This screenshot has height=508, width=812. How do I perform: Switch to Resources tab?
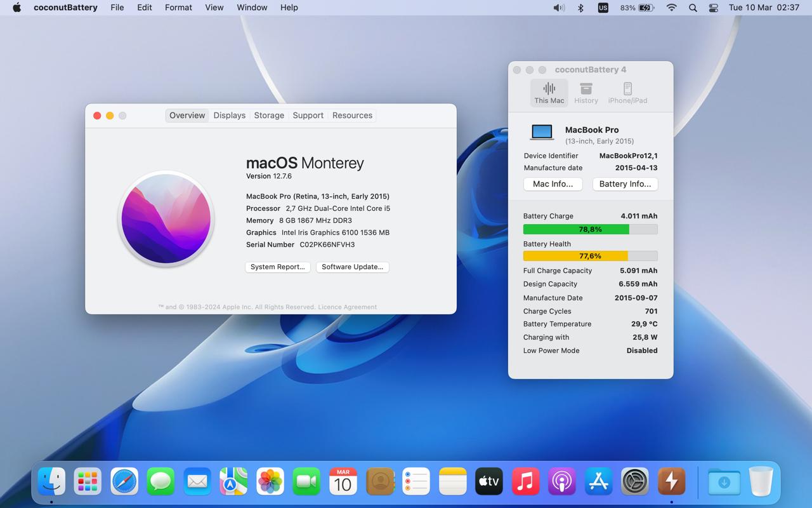coord(352,116)
